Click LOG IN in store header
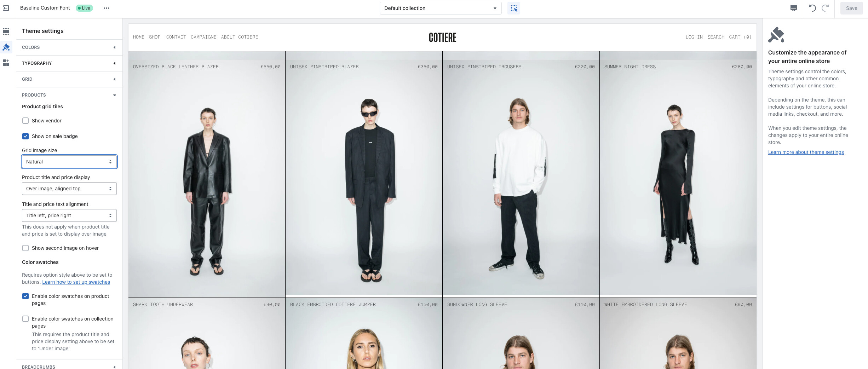This screenshot has width=868, height=369. pyautogui.click(x=694, y=37)
